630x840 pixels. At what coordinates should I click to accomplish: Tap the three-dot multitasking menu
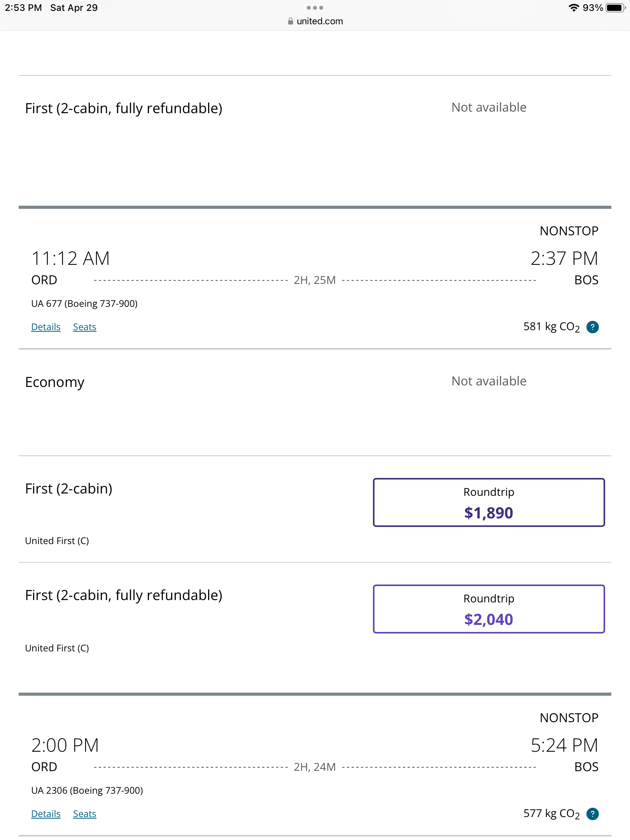pyautogui.click(x=315, y=8)
